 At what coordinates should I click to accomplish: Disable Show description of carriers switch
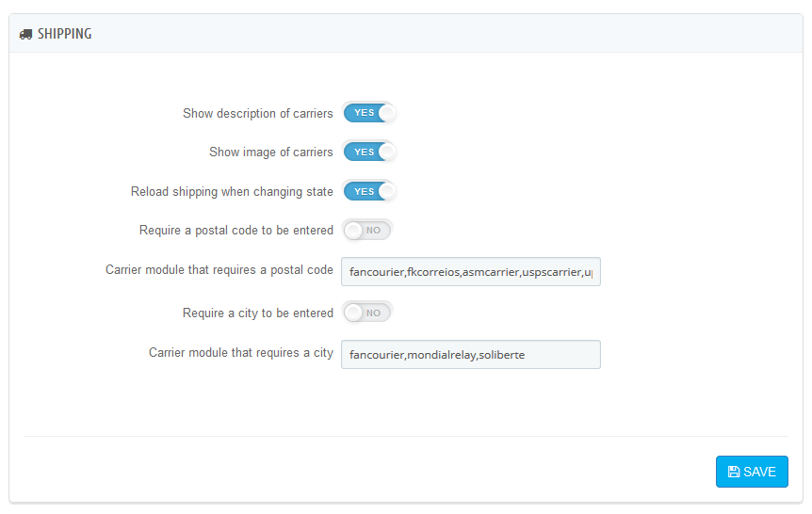click(368, 113)
